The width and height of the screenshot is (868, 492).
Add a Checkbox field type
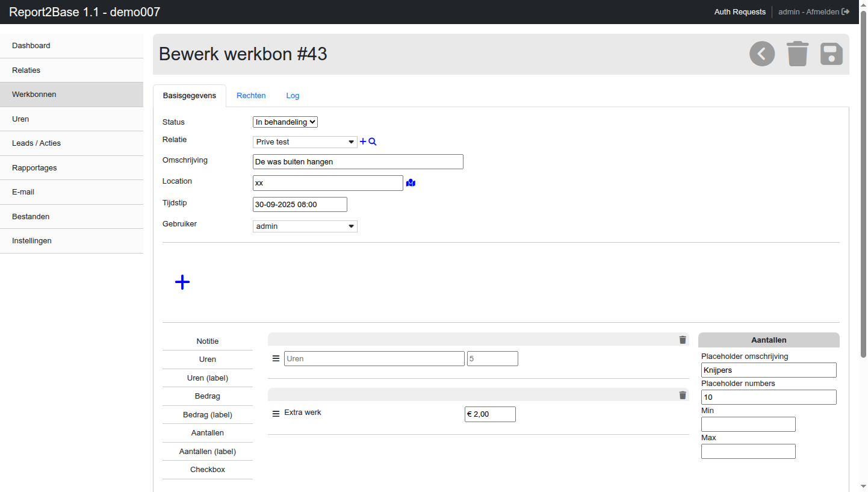pos(208,470)
